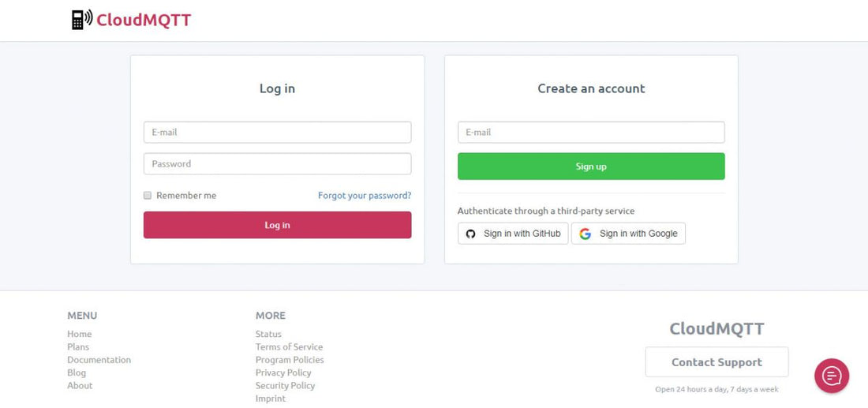Toggle the Remember me checkbox
Image resolution: width=868 pixels, height=408 pixels.
tap(148, 195)
